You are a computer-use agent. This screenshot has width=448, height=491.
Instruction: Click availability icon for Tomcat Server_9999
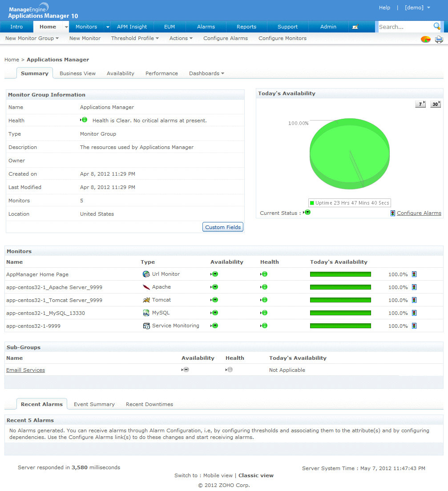[215, 300]
